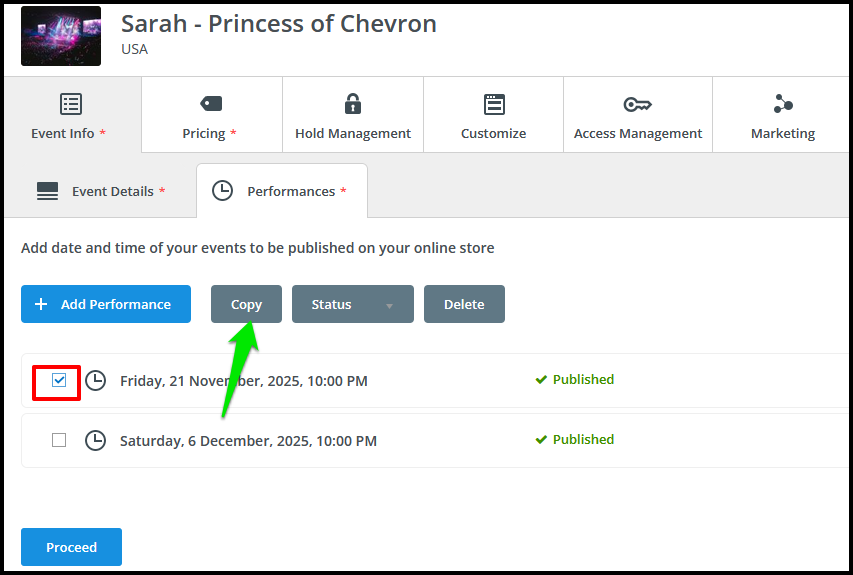The image size is (853, 575).
Task: Click the Delete button
Action: 464,304
